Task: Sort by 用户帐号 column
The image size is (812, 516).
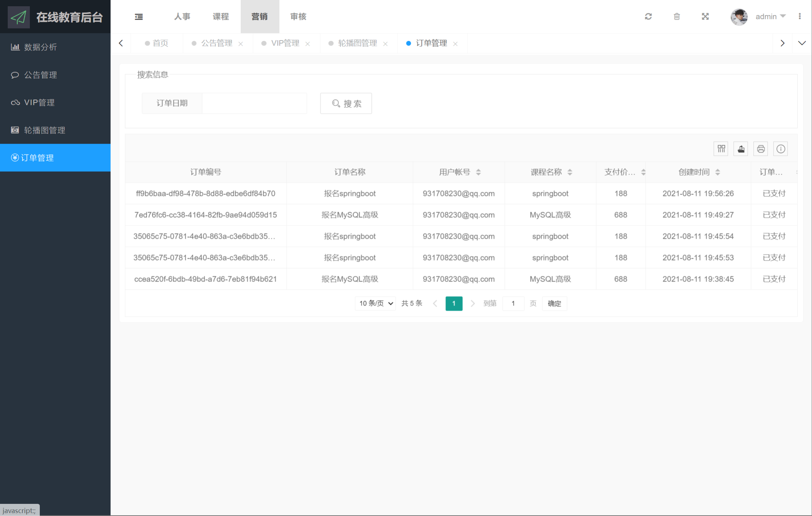Action: 478,172
